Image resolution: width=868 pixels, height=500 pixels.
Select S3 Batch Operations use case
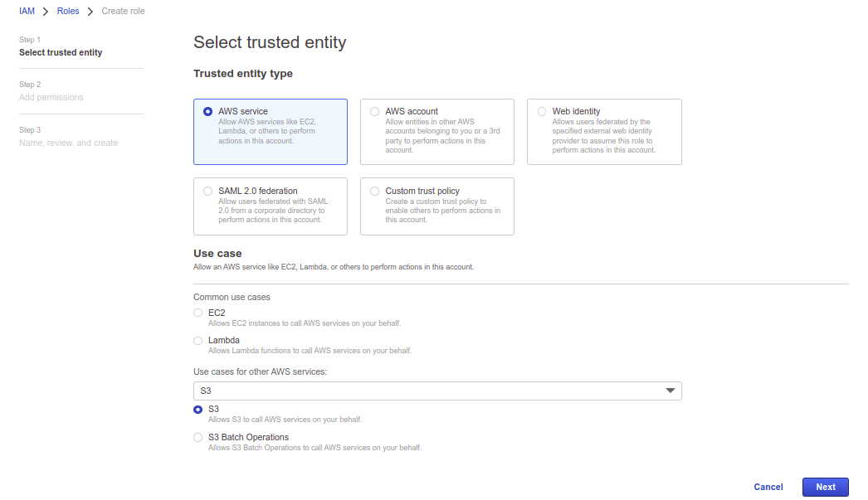[197, 438]
